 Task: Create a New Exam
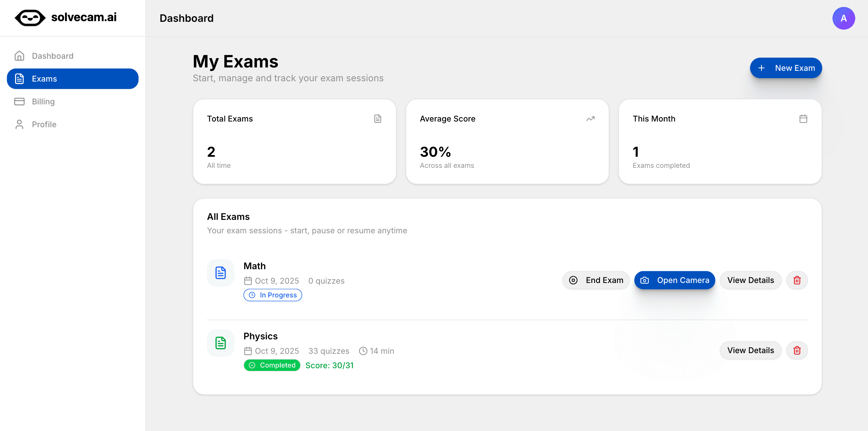785,68
